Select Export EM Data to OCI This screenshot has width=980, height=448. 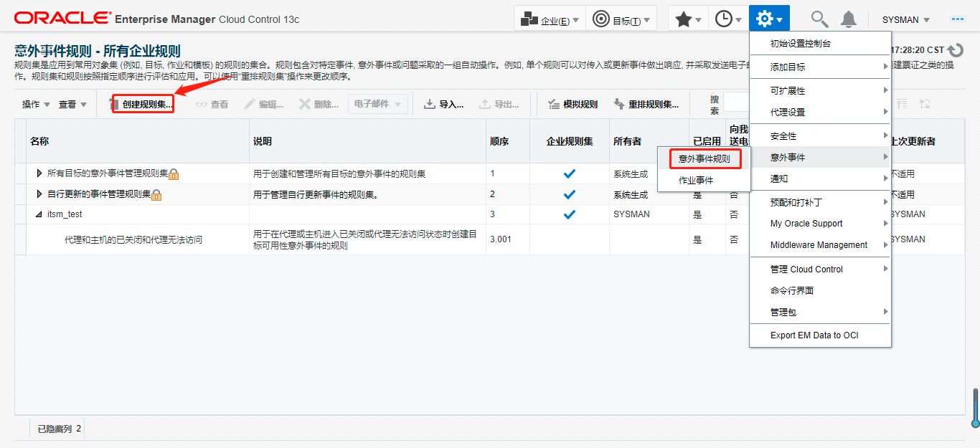(820, 335)
